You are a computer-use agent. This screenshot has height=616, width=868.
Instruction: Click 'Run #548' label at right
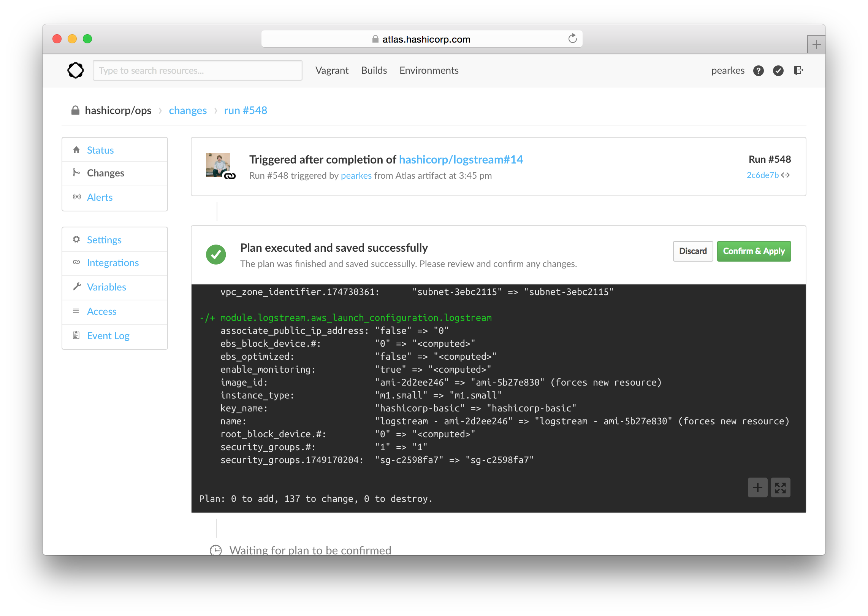tap(770, 160)
